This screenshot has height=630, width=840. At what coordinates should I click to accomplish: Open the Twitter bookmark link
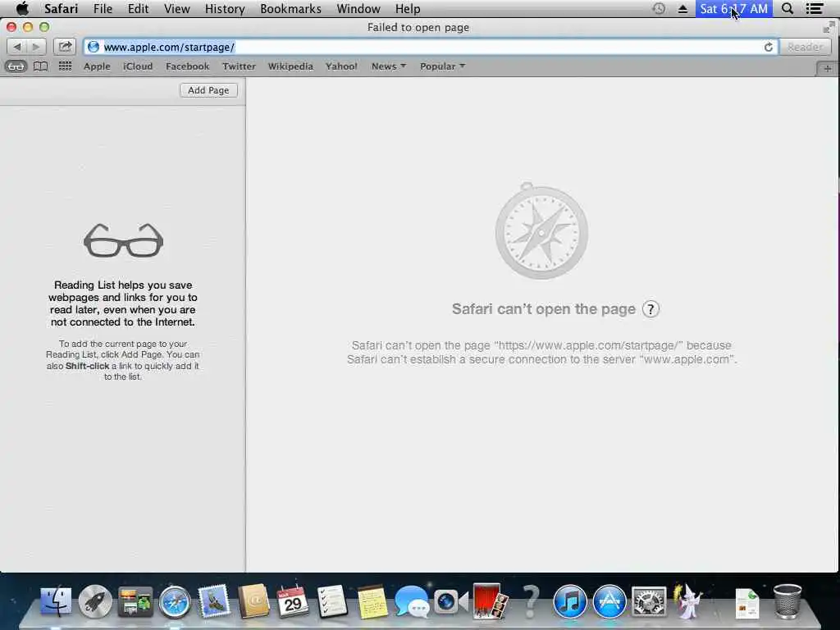[x=239, y=66]
